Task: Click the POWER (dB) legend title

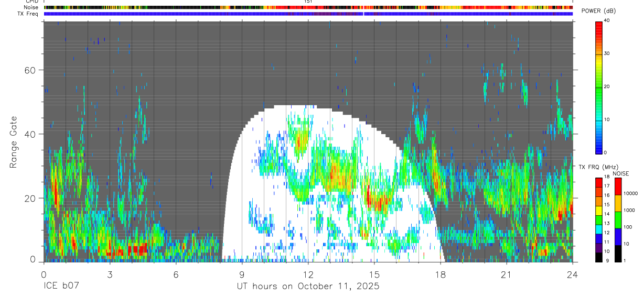Action: click(x=598, y=12)
